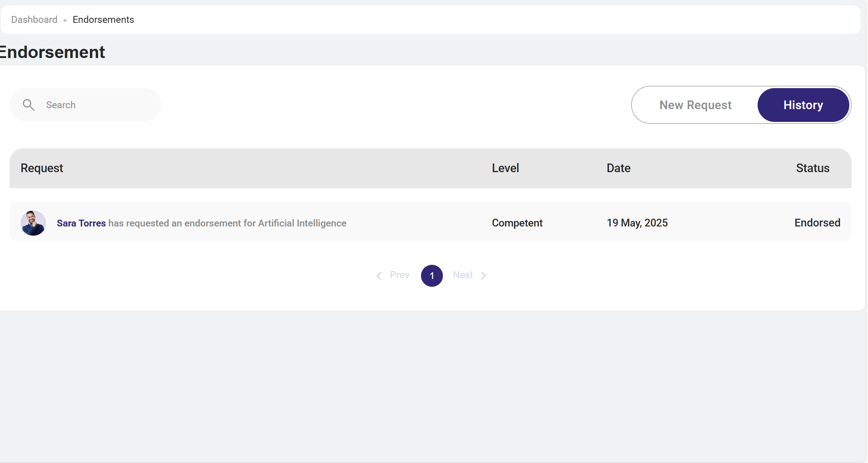Image resolution: width=868 pixels, height=463 pixels.
Task: Click the Status column header
Action: tap(812, 168)
